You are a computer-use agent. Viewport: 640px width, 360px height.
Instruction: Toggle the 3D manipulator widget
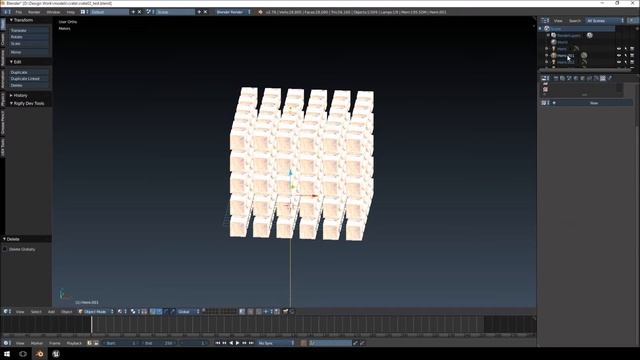point(152,311)
